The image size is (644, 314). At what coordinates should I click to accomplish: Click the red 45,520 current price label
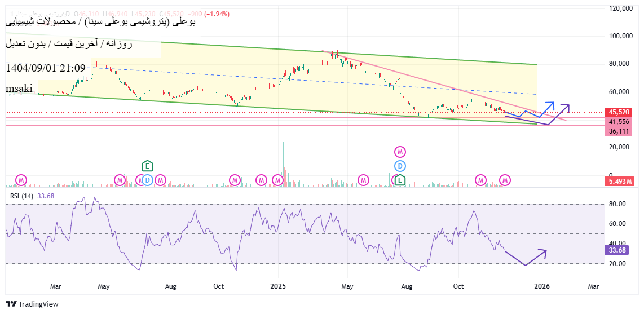(x=618, y=112)
